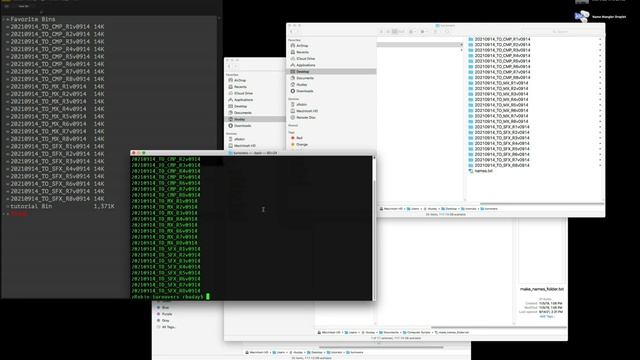This screenshot has height=360, width=640.
Task: Click front Finder horizontal scrollbar
Action: coord(541,204)
